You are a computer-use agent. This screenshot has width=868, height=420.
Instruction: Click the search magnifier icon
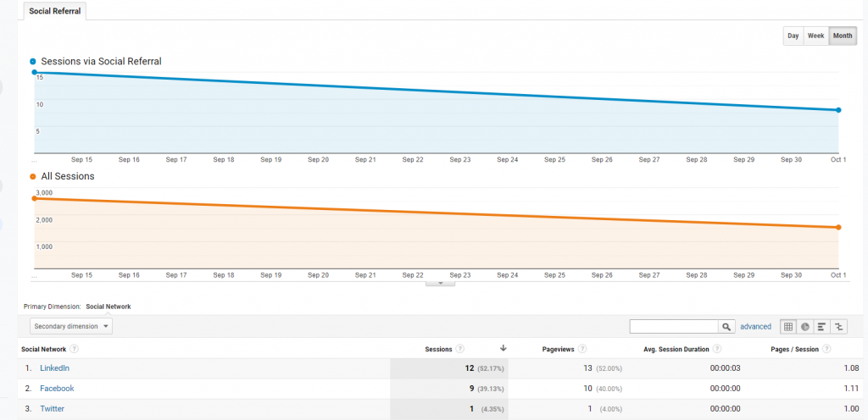click(x=726, y=327)
